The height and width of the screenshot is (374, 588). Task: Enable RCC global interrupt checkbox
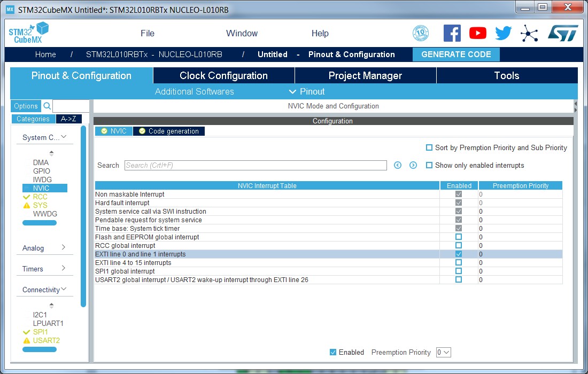[x=459, y=245]
